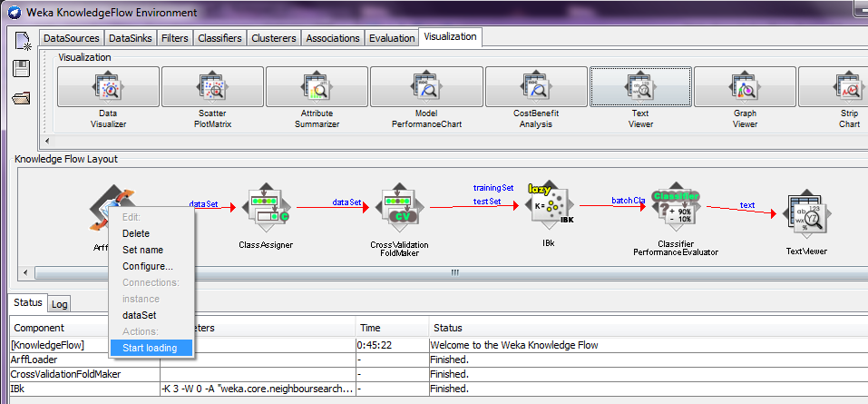
Task: Select the Graph Viewer component
Action: point(745,86)
